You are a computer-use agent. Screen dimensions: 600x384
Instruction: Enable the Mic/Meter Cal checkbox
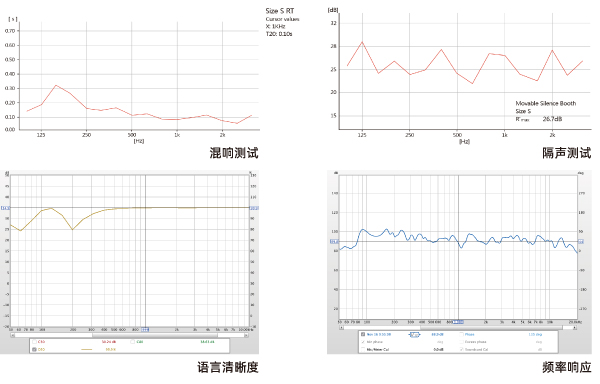click(x=363, y=349)
